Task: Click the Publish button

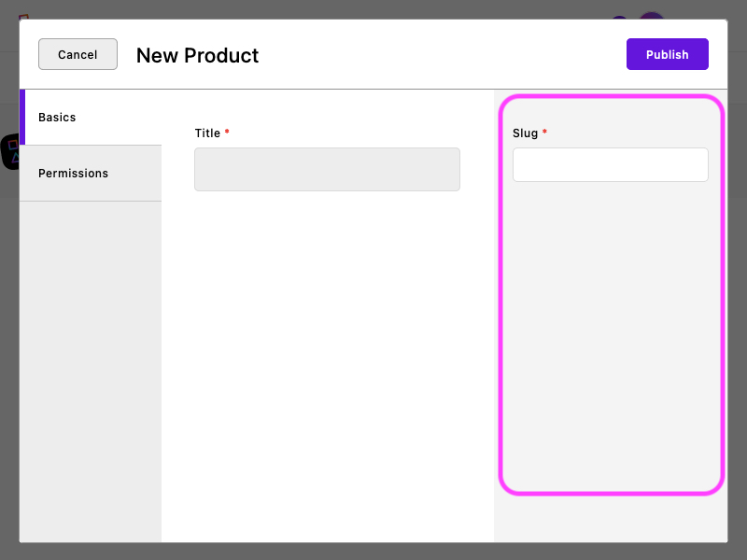Action: [x=667, y=54]
